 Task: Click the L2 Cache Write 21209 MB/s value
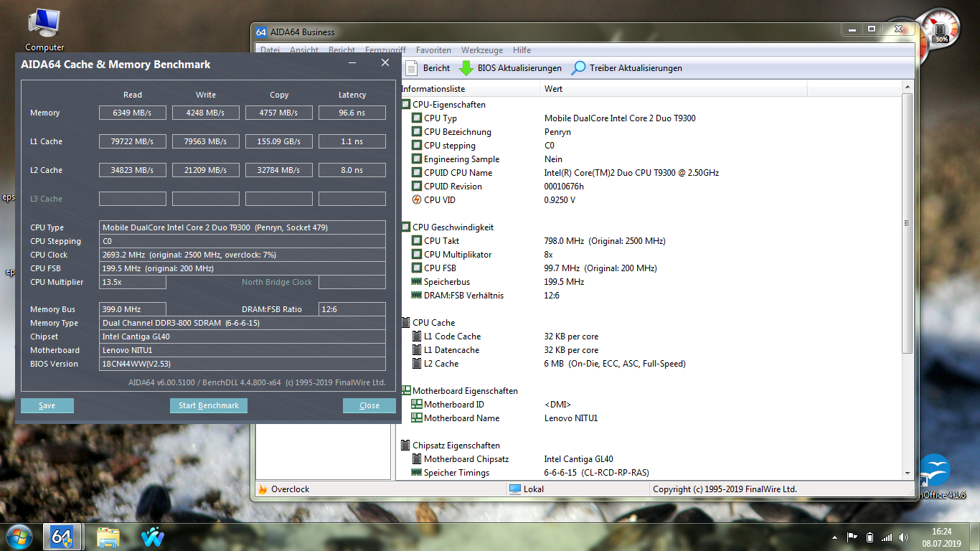(x=206, y=170)
